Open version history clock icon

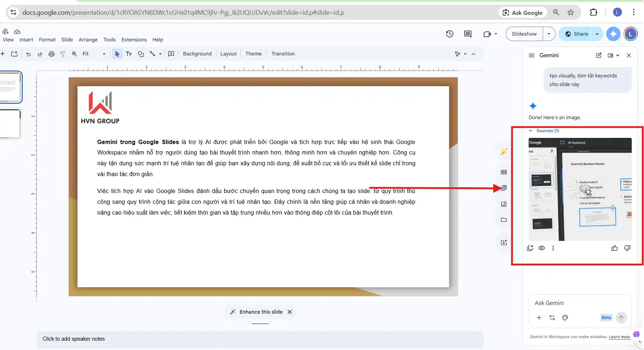coord(449,34)
